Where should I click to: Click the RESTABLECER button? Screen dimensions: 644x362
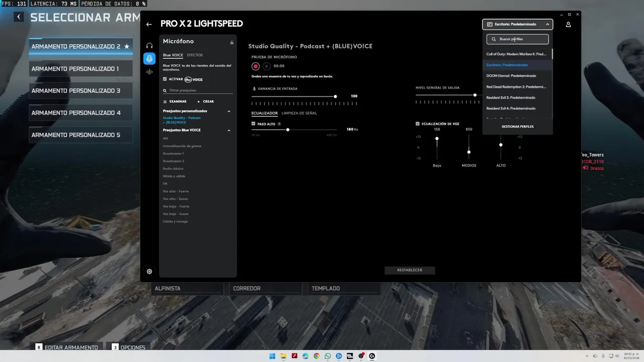(410, 270)
